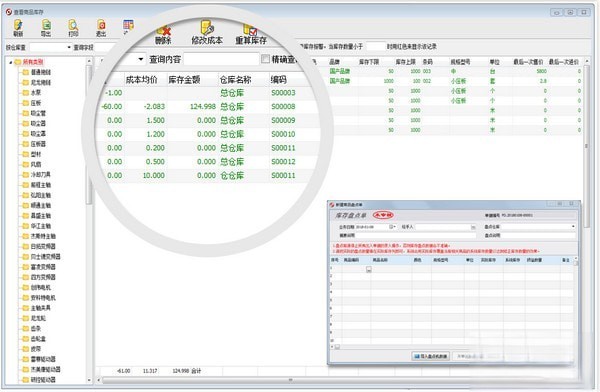Click the 删除 delete icon with red X
Viewport: 600px width, 392px height.
coord(163,31)
